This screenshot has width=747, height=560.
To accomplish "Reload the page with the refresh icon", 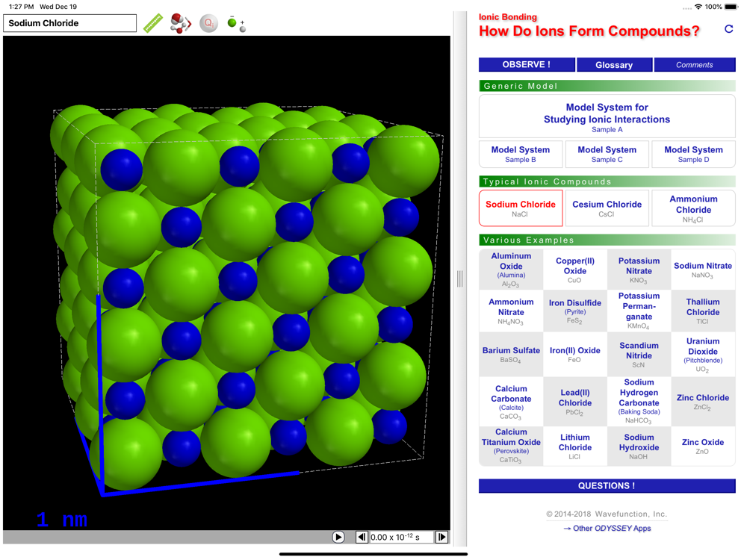I will 728,29.
